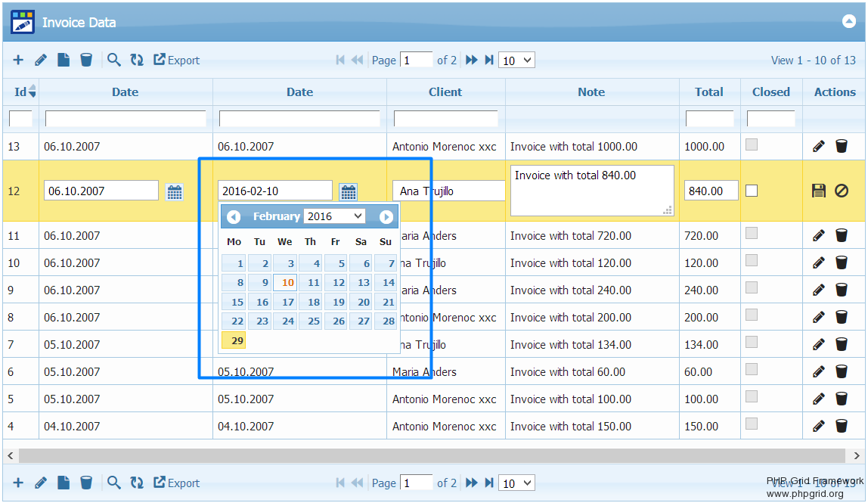Go to previous month in the datepicker
Screen dimensions: 868x503
234,217
